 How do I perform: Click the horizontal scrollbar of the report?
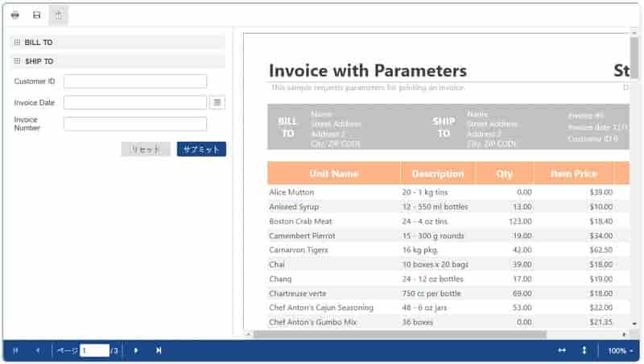coord(399,334)
